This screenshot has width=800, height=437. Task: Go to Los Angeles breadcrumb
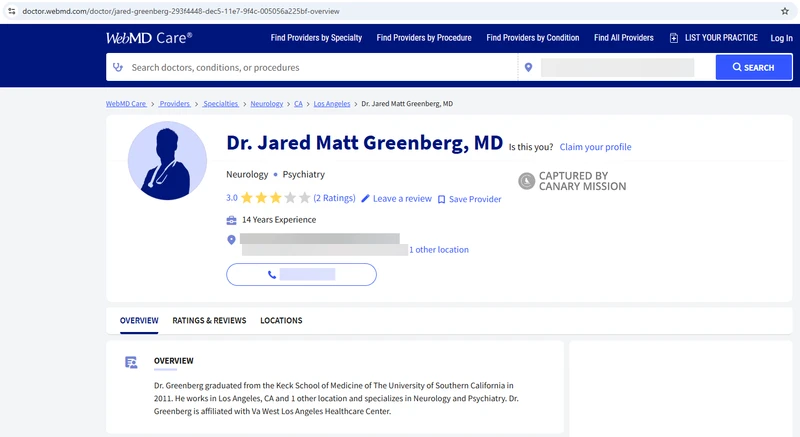point(332,104)
